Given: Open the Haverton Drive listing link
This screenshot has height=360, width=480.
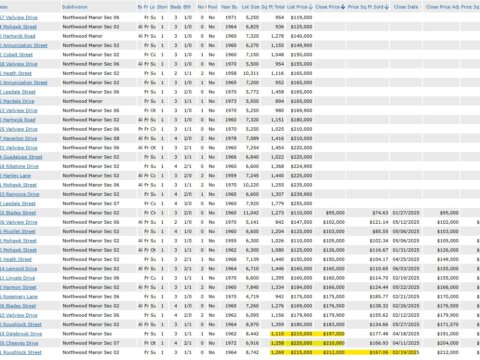Looking at the screenshot, I should (x=19, y=139).
